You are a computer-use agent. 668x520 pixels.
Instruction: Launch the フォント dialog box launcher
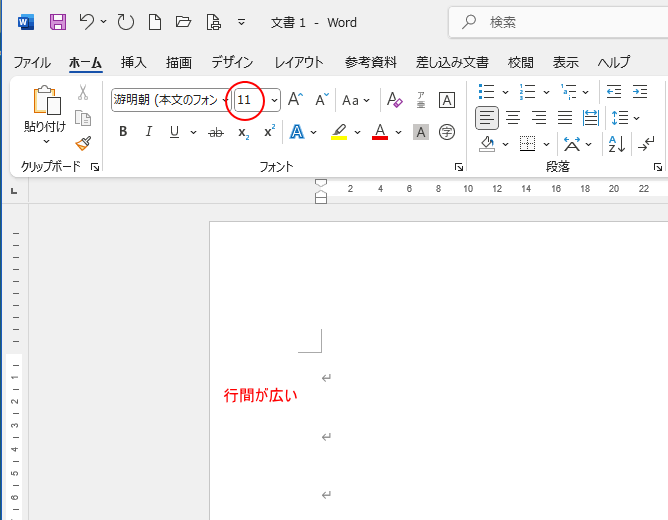(x=458, y=167)
